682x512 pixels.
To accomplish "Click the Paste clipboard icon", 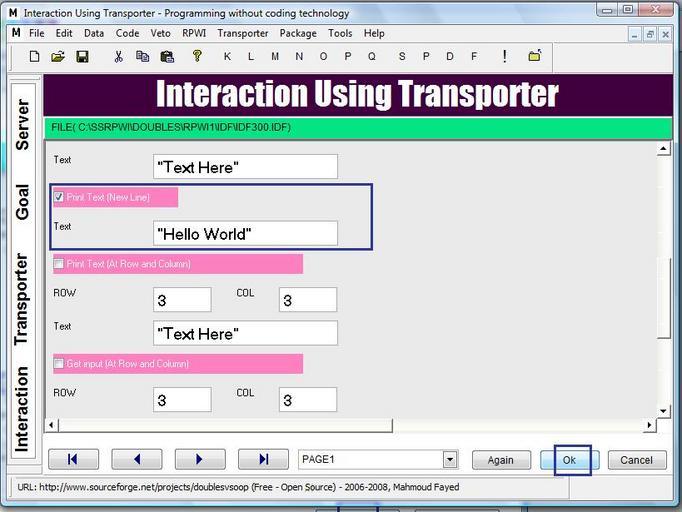I will (x=166, y=57).
